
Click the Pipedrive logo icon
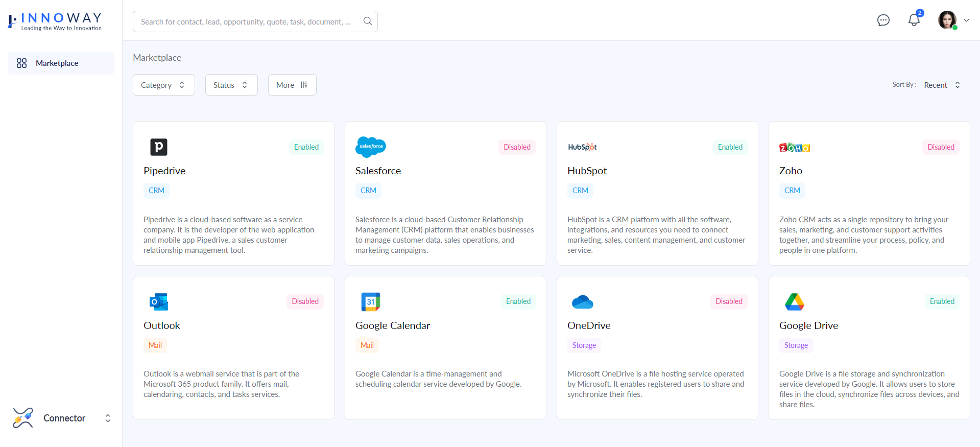(159, 147)
